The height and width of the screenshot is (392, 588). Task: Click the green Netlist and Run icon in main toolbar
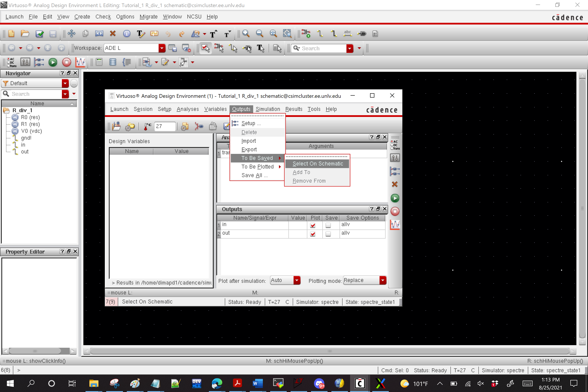point(53,62)
